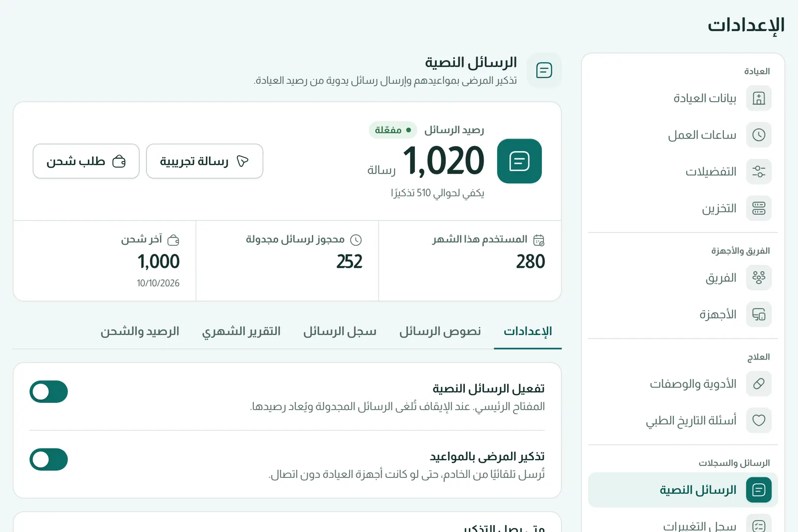Viewport: 798px width, 532px height.
Task: Click the رصيد الرسائل label
Action: click(x=454, y=130)
